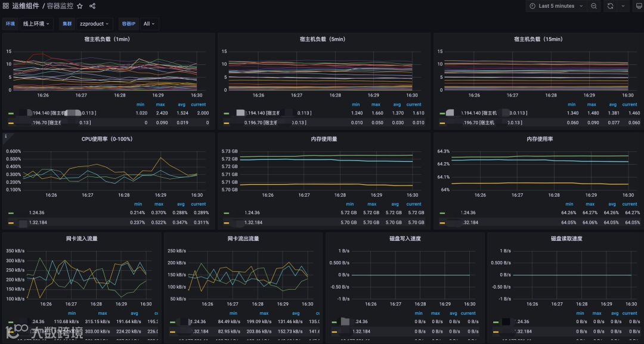This screenshot has width=644, height=344.
Task: Click the dashboard grid icon beside 运维组件
Action: tap(6, 6)
